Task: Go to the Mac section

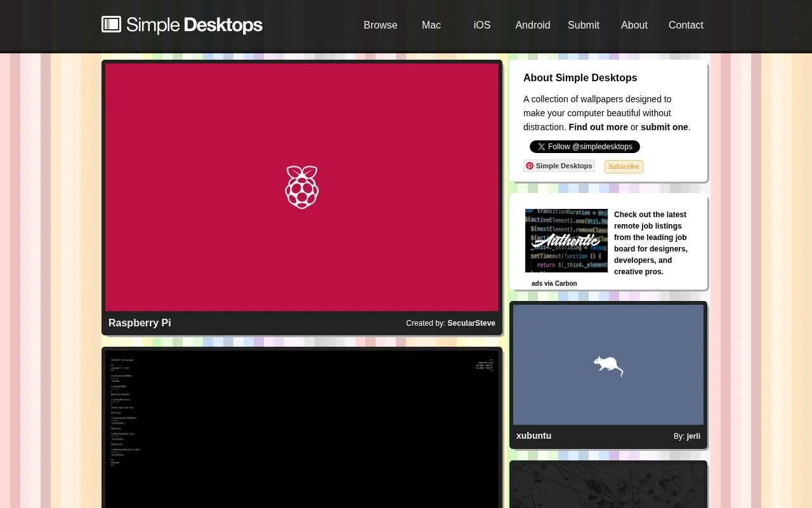Action: click(431, 25)
